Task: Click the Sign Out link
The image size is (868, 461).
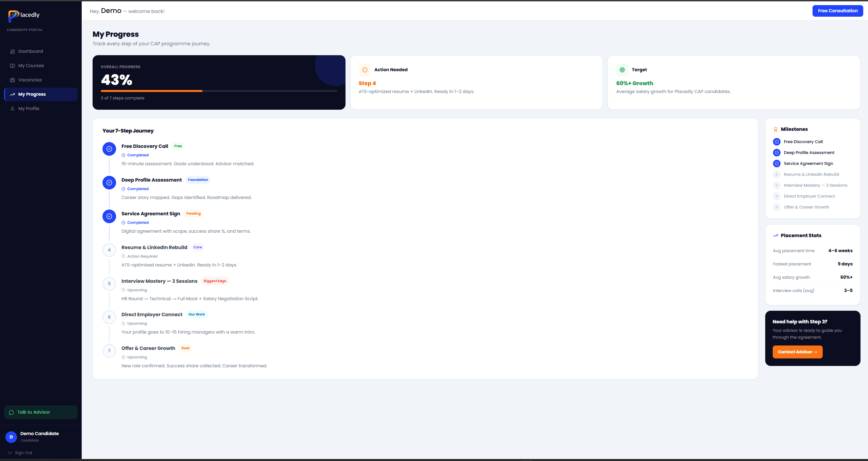Action: click(x=20, y=453)
